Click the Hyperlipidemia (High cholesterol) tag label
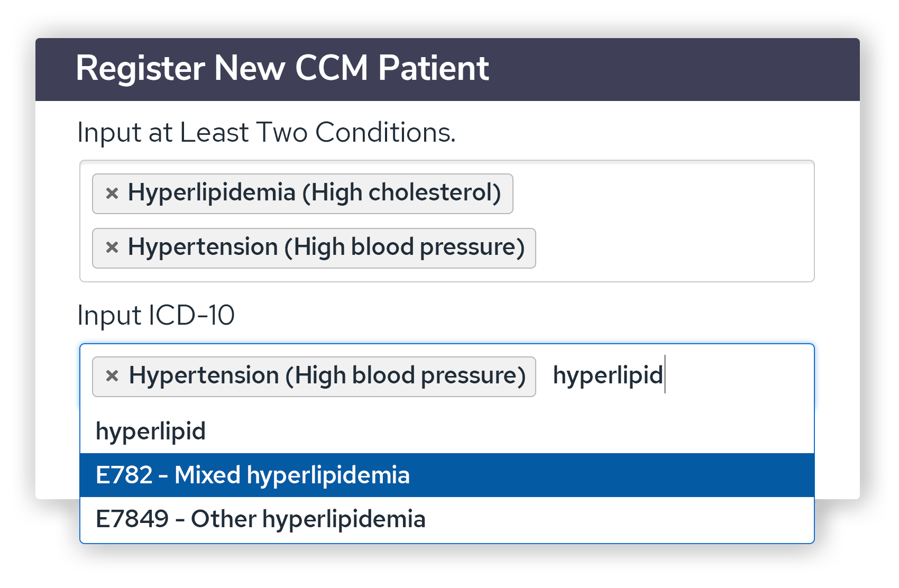Screen dimensions: 899x588 pos(314,193)
